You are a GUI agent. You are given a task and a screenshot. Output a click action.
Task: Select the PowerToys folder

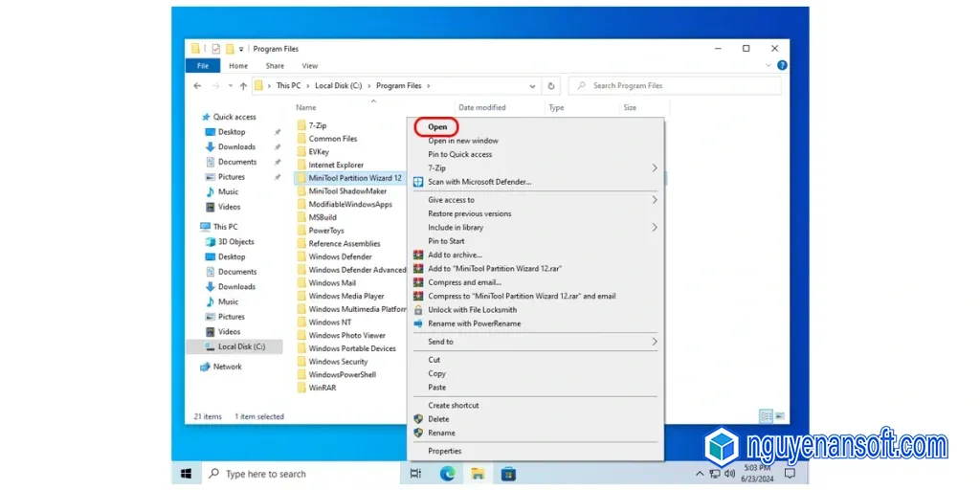[x=326, y=231]
